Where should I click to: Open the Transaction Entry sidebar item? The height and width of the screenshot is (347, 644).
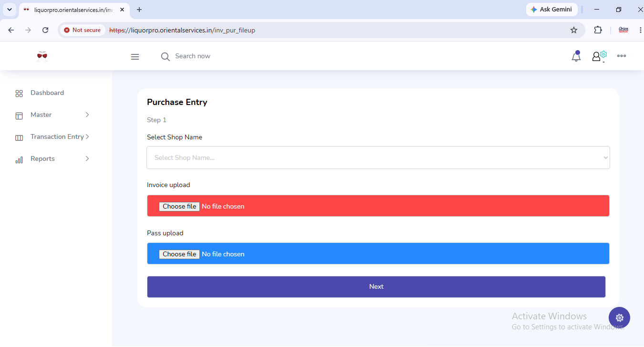(57, 137)
